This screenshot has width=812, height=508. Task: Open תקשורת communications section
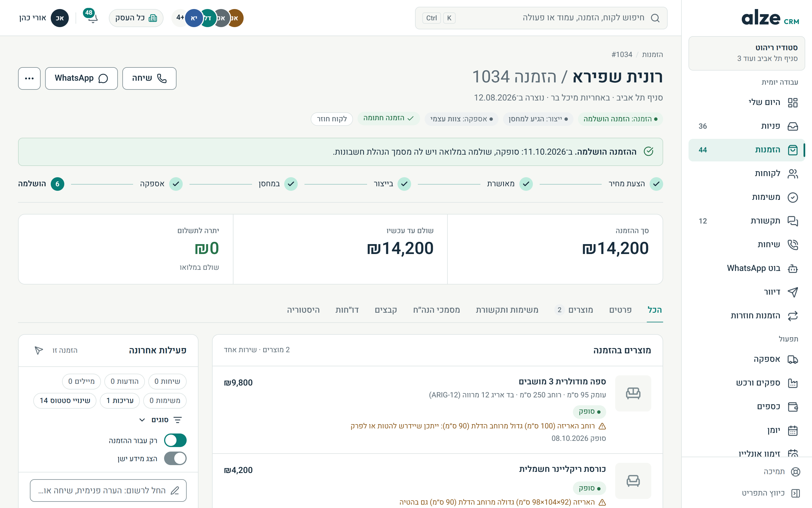click(x=747, y=221)
